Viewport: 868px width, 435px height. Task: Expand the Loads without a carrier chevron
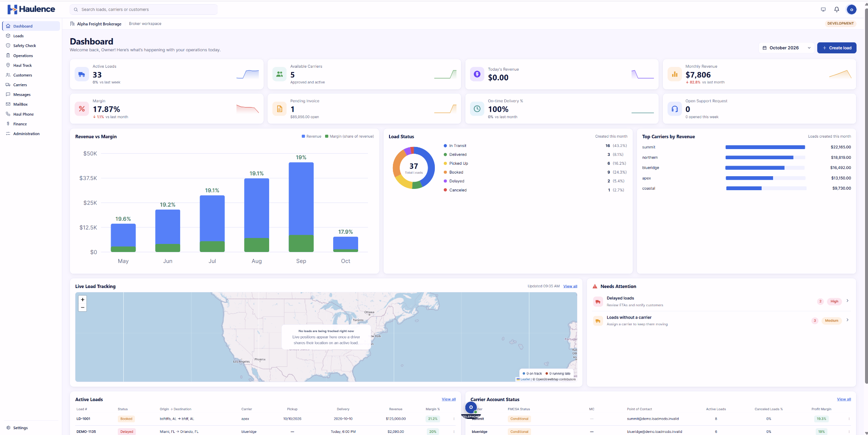(847, 320)
